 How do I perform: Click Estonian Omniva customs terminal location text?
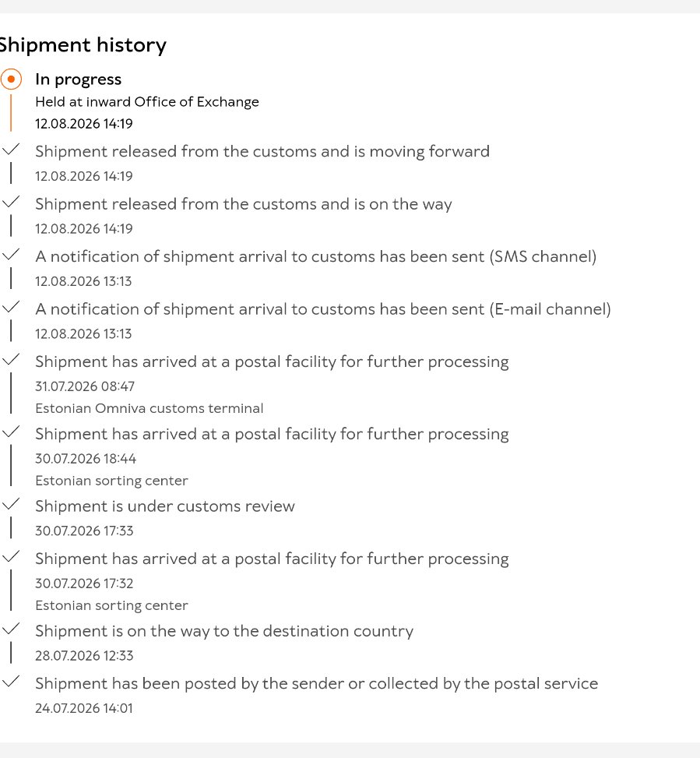[x=149, y=408]
